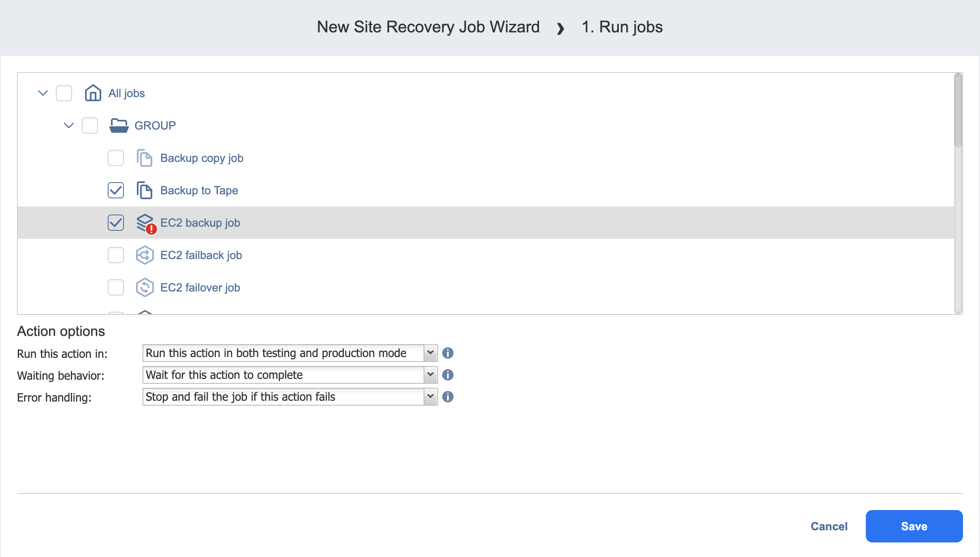Viewport: 980px width, 557px height.
Task: Select the EC2 backup job label
Action: click(200, 223)
